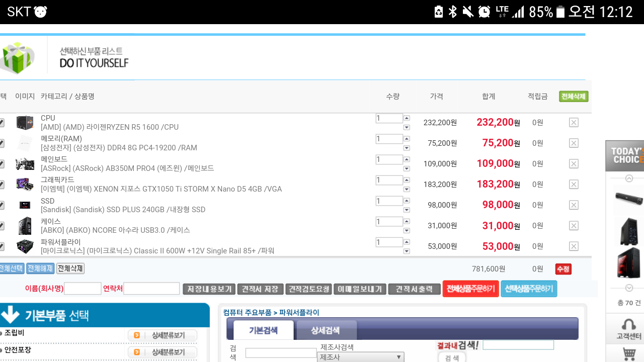Click the Ryzen CPU product image
The height and width of the screenshot is (362, 644).
25,123
